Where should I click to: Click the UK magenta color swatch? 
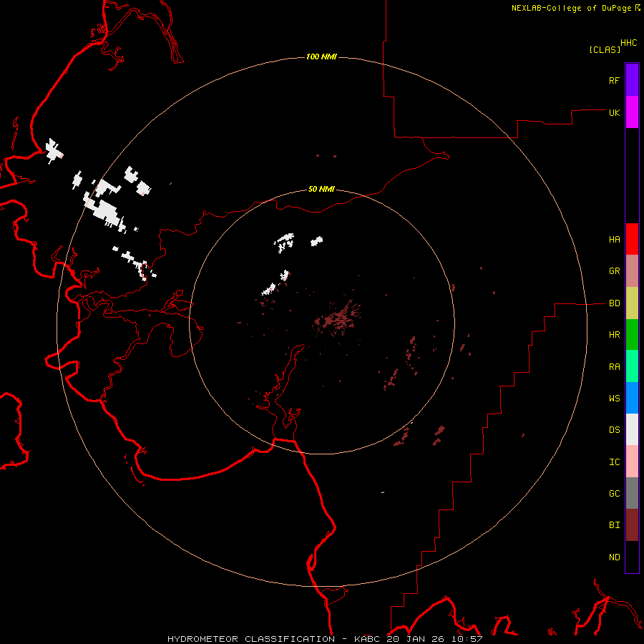632,112
